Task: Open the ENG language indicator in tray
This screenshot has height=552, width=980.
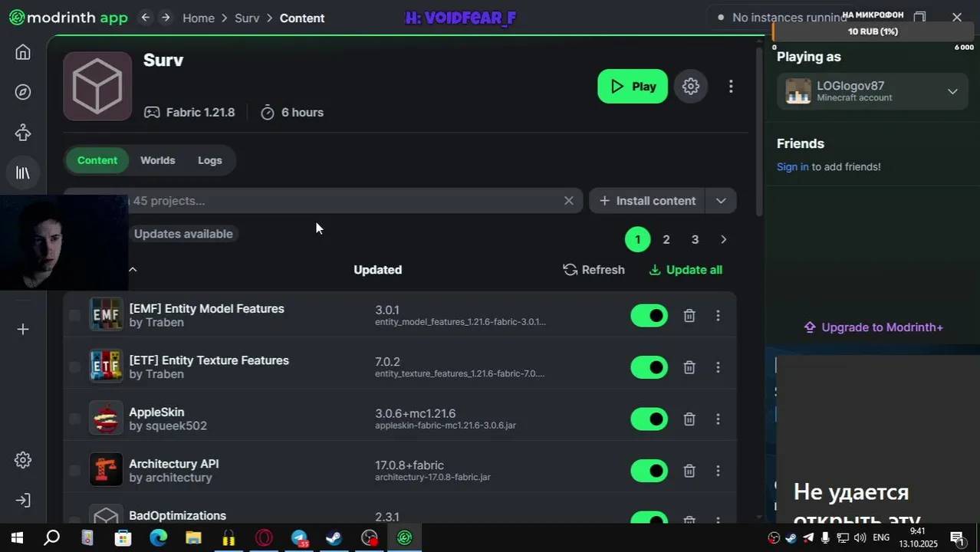Action: [x=881, y=537]
